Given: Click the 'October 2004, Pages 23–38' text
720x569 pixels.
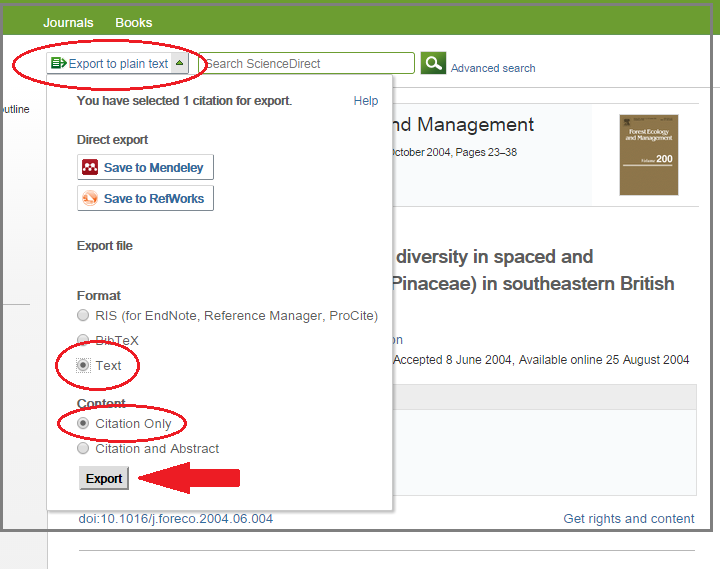Looking at the screenshot, I should coord(454,152).
